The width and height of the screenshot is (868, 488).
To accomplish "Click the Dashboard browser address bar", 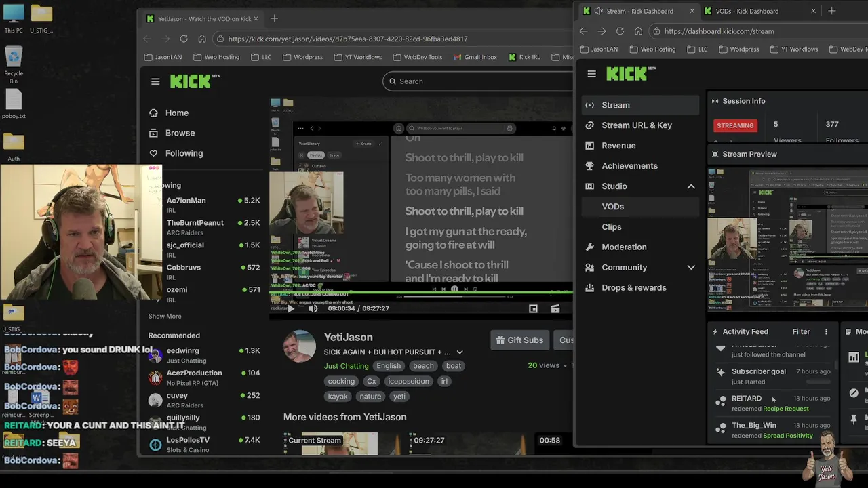I will point(757,31).
